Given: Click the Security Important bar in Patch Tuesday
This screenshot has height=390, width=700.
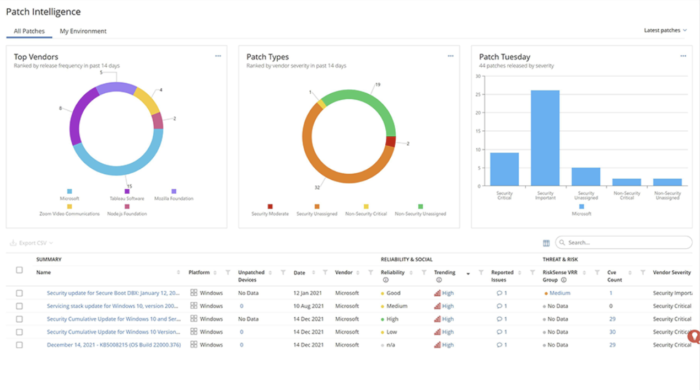Looking at the screenshot, I should pos(545,138).
